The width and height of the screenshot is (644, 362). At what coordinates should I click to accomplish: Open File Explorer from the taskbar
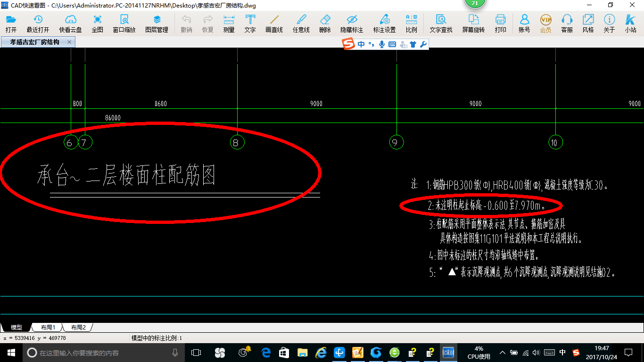(x=302, y=352)
